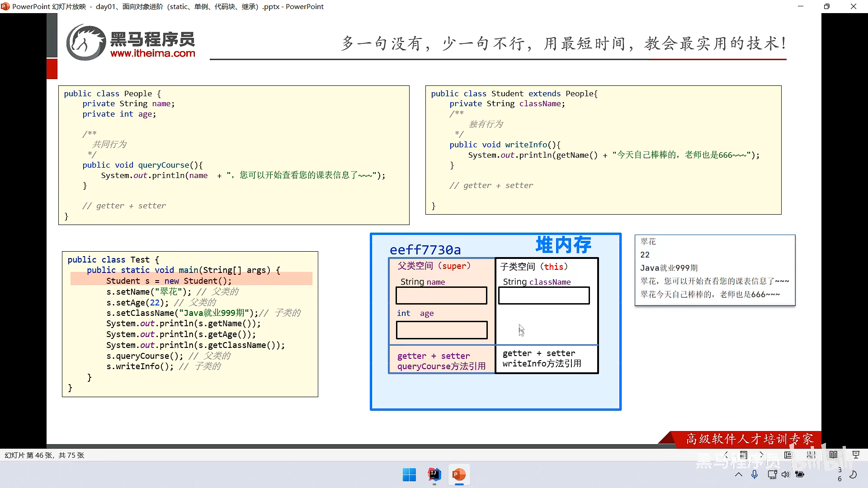Click the Slide Show view icon
The height and width of the screenshot is (488, 868).
tap(855, 455)
